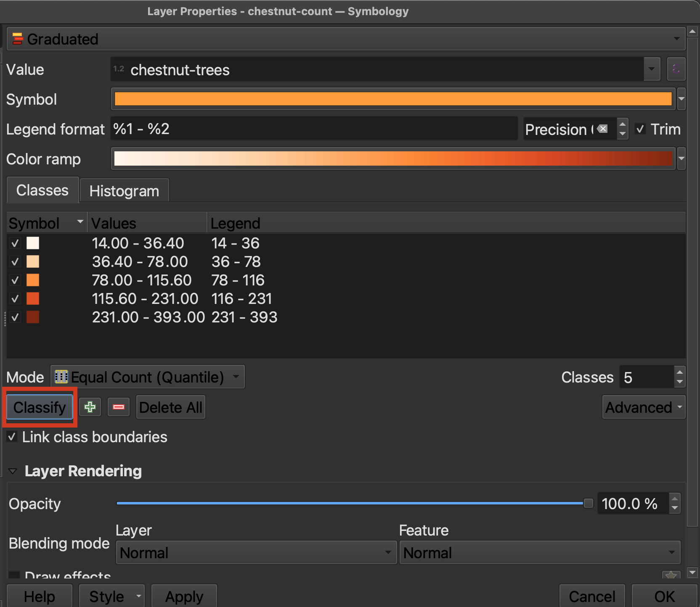Uncheck the Trim checkbox
Viewport: 700px width, 607px height.
click(640, 129)
